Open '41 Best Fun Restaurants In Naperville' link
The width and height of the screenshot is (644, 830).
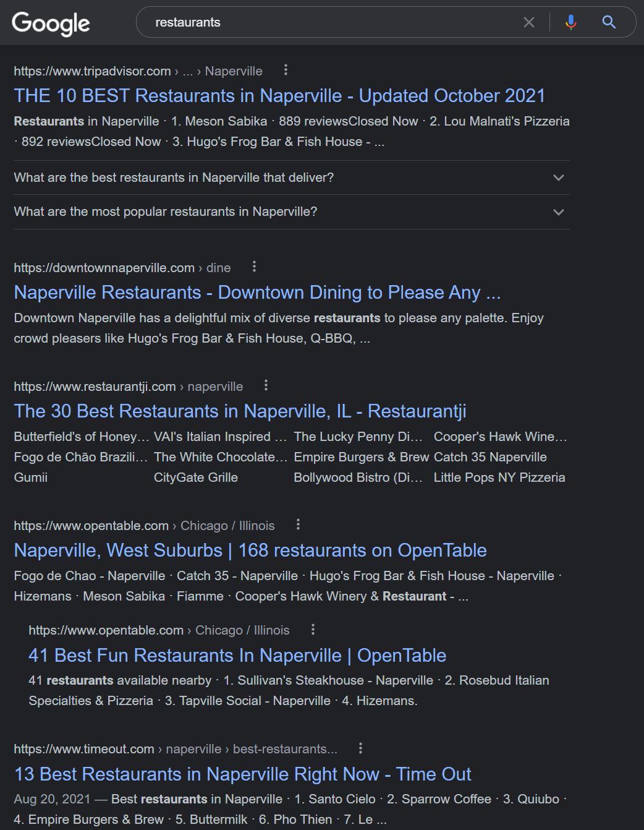click(237, 656)
